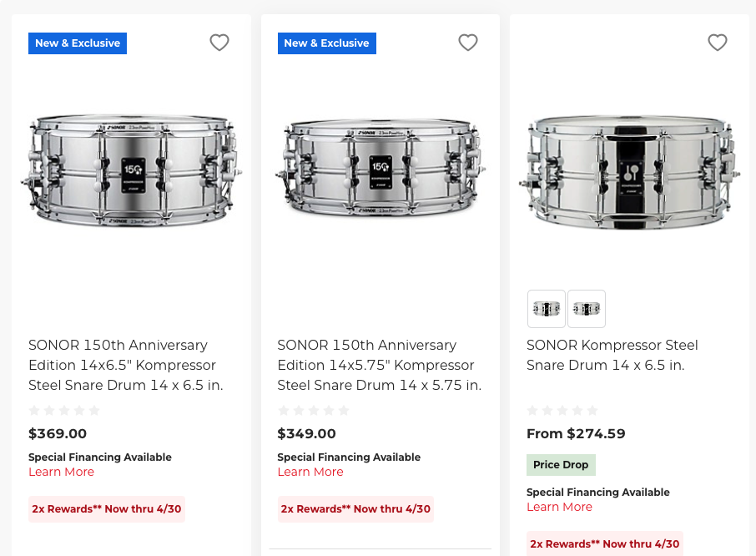Open SONOR 150th Anniversary 14x6.5" product image
This screenshot has height=556, width=756.
(x=131, y=170)
